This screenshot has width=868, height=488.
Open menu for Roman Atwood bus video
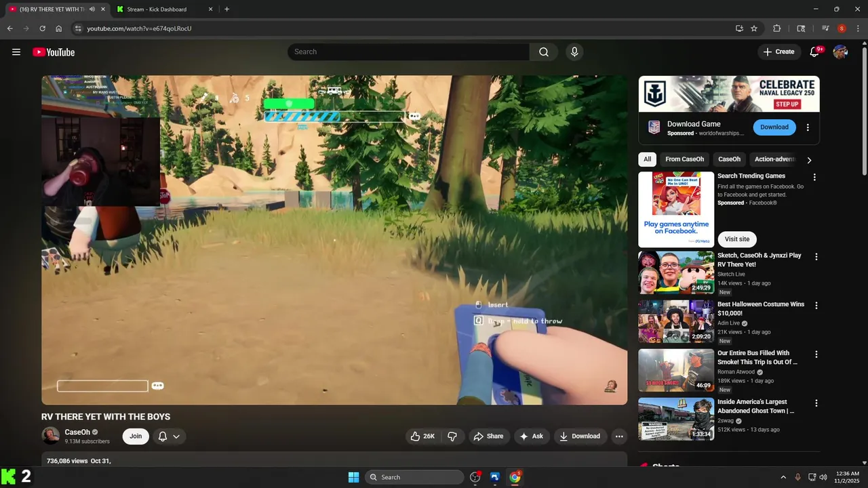point(816,354)
